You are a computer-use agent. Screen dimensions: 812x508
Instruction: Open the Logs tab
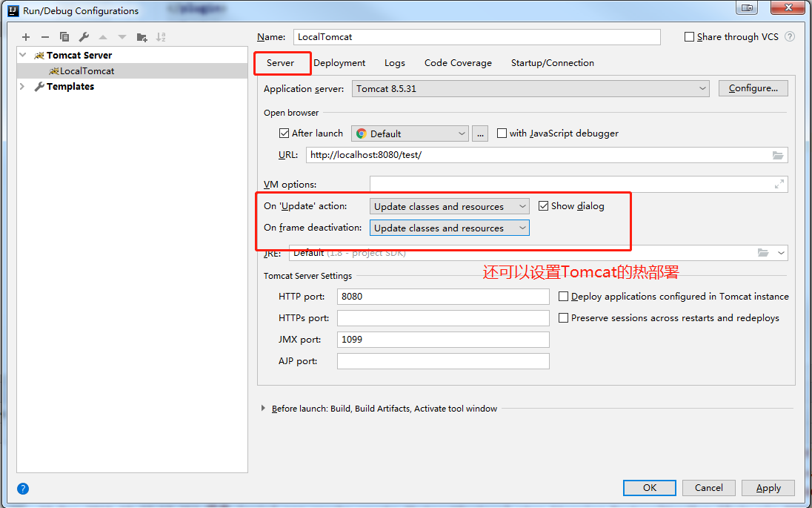pos(395,63)
